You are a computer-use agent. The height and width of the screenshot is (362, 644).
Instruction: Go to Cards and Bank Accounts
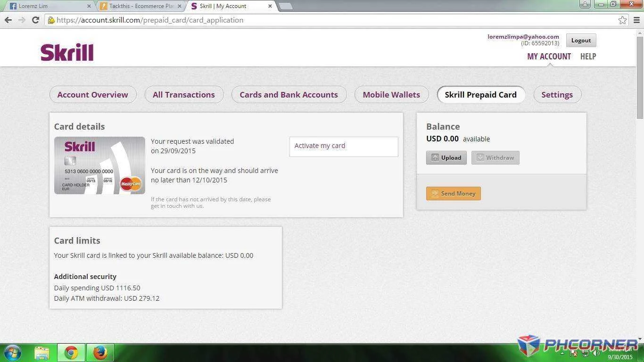pyautogui.click(x=289, y=95)
